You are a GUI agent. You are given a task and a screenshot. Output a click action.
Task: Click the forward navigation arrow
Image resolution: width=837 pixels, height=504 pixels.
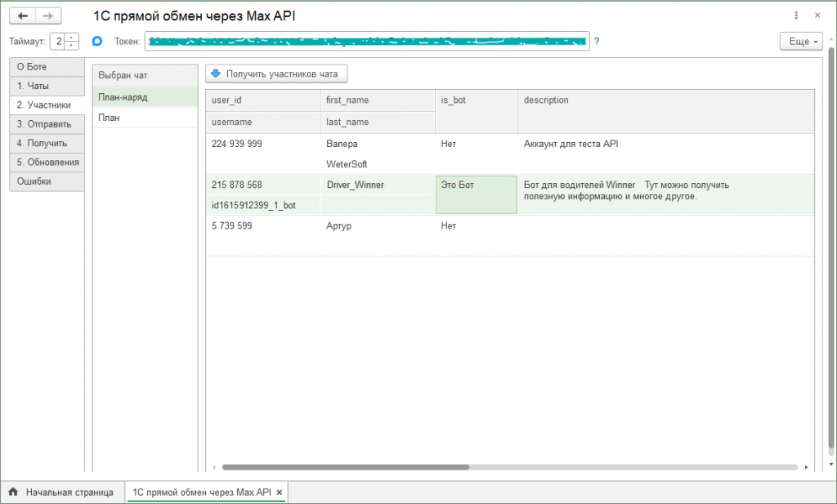tap(48, 16)
